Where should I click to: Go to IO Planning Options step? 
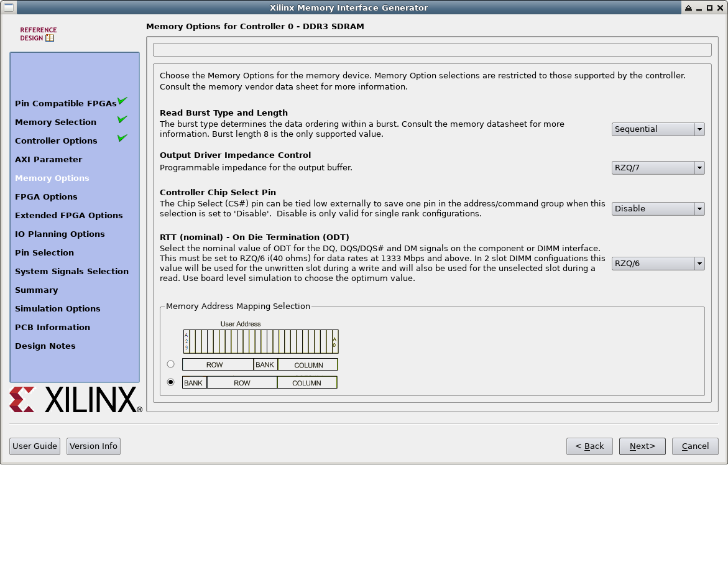click(x=60, y=234)
